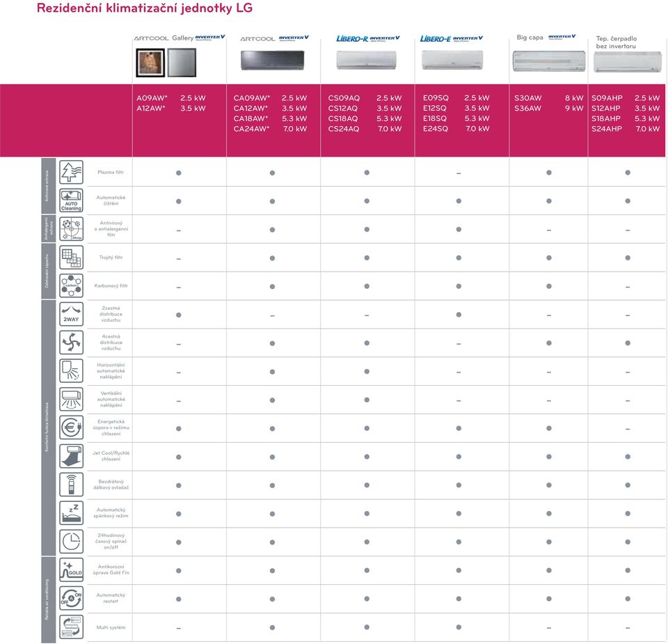Screen dimensions: 668x644
Task: Select model CS09AQ in the header
Action: (x=344, y=98)
